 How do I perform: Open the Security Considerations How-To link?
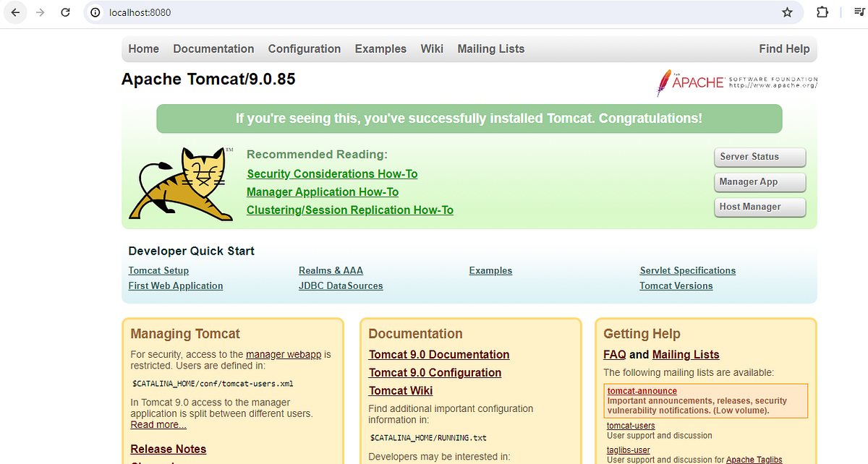pyautogui.click(x=332, y=173)
